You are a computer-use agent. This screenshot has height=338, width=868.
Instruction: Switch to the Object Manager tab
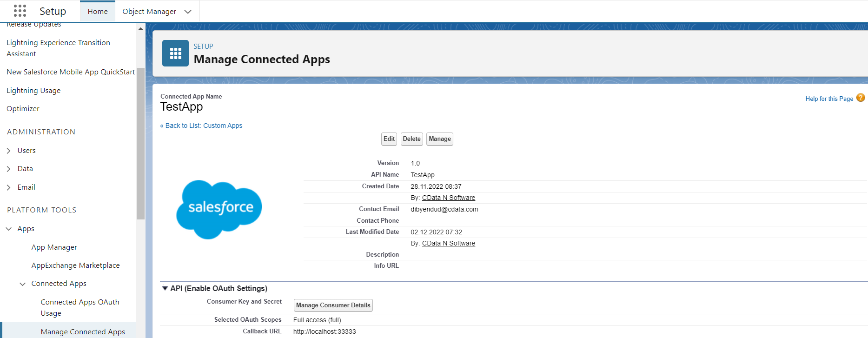(149, 12)
